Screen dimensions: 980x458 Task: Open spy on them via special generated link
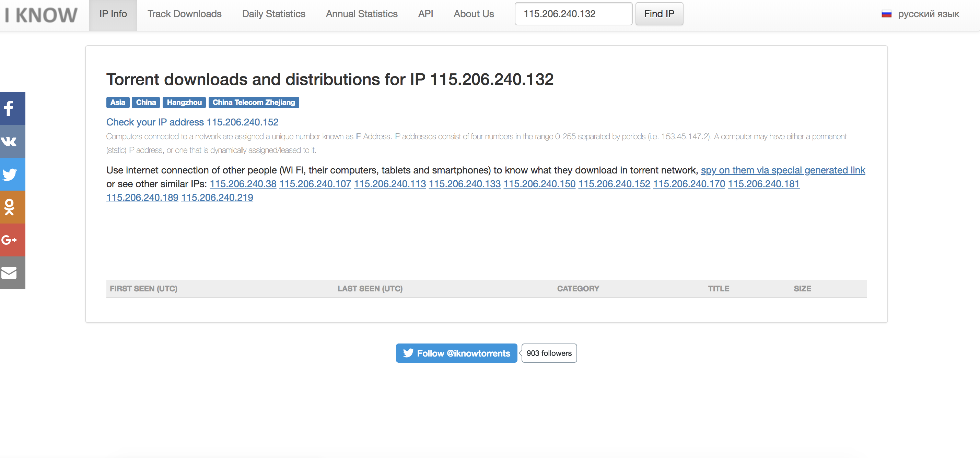point(783,170)
